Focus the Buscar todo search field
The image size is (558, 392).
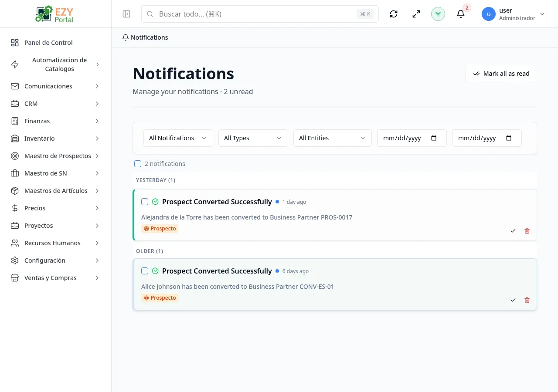(x=260, y=14)
